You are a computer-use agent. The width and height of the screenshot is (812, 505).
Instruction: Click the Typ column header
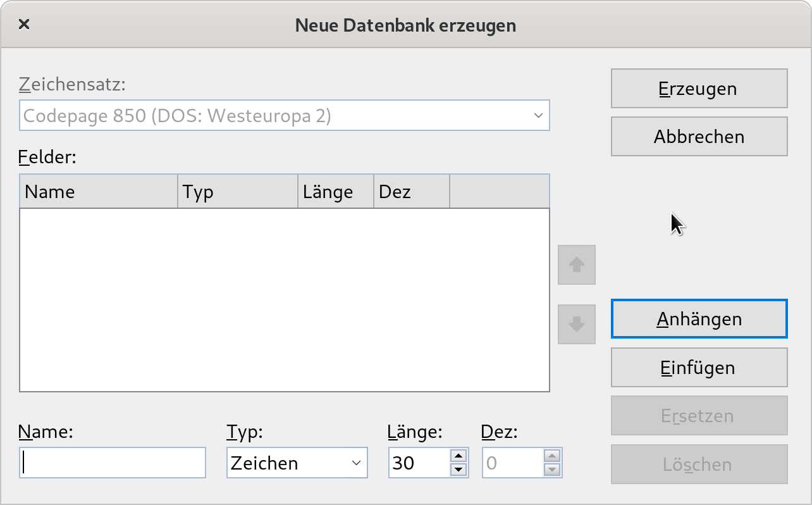237,191
